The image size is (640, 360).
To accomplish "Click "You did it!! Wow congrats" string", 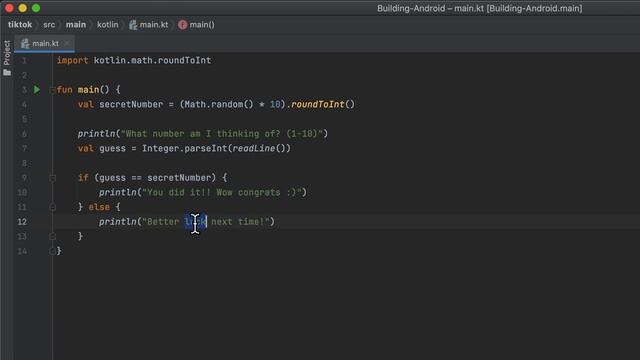I will 213,193.
